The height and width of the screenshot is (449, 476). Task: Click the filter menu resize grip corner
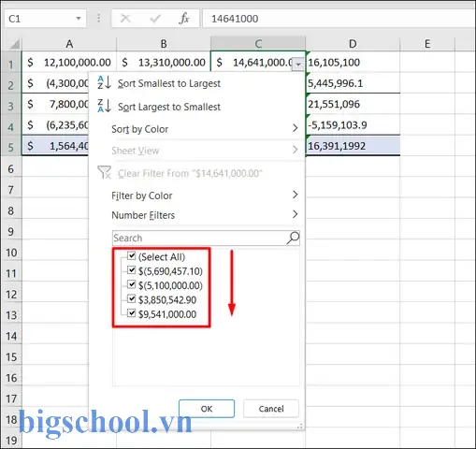click(300, 427)
